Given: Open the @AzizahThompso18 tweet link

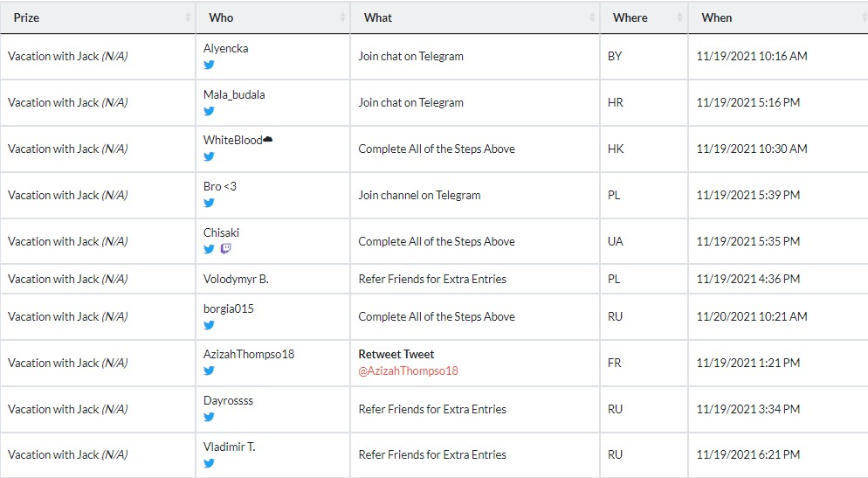Looking at the screenshot, I should (408, 371).
